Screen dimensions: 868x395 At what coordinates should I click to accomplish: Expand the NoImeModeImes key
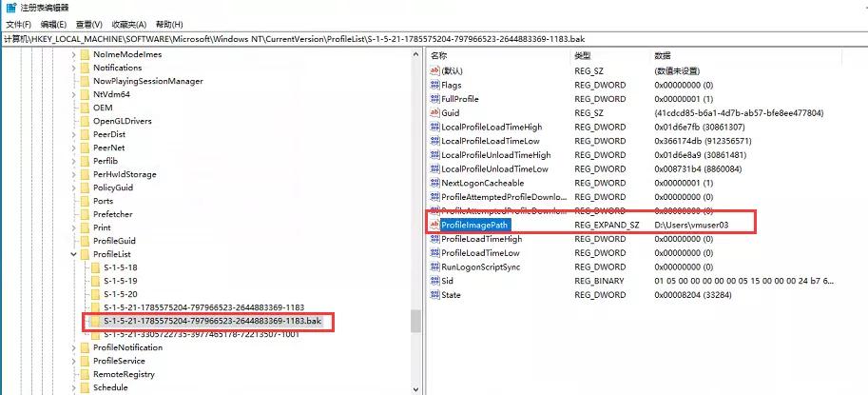pyautogui.click(x=73, y=55)
